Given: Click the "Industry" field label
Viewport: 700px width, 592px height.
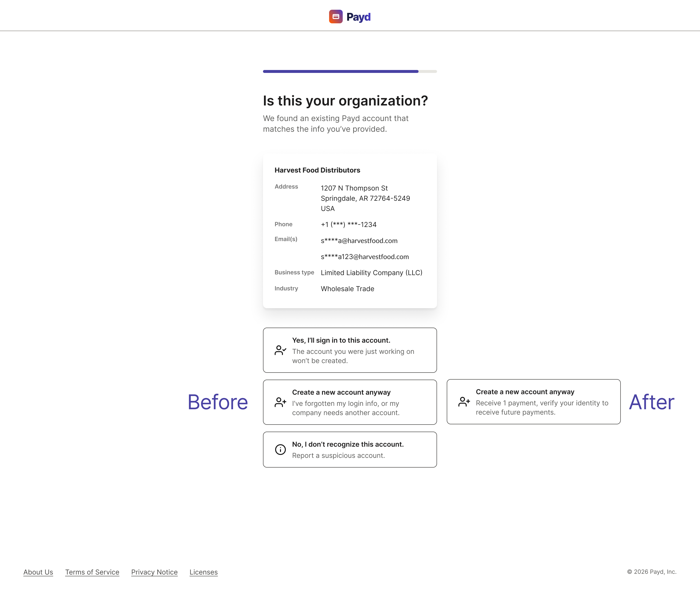Looking at the screenshot, I should click(286, 288).
